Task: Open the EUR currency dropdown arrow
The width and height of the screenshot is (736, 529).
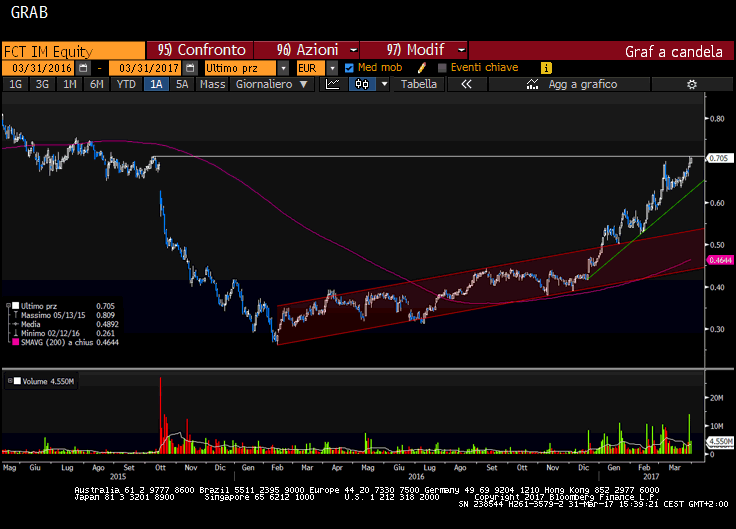Action: pyautogui.click(x=332, y=69)
